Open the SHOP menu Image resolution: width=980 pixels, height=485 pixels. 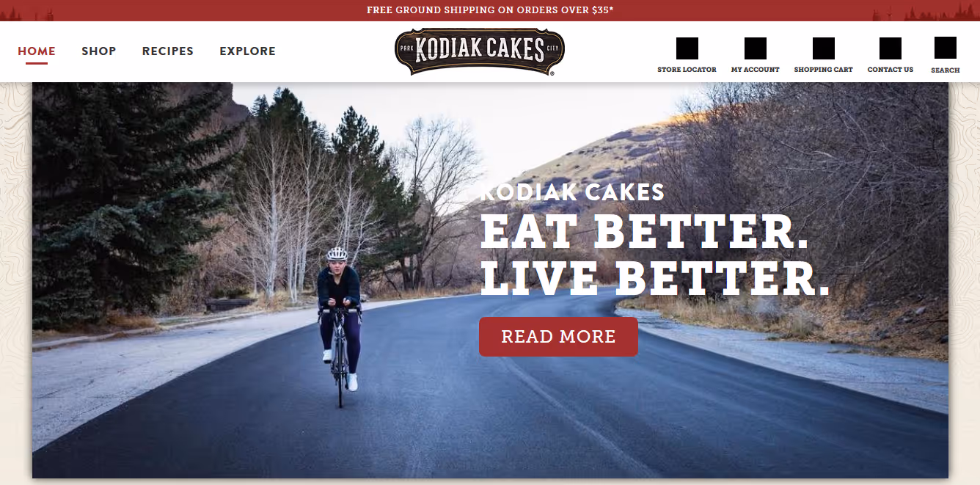click(x=99, y=51)
